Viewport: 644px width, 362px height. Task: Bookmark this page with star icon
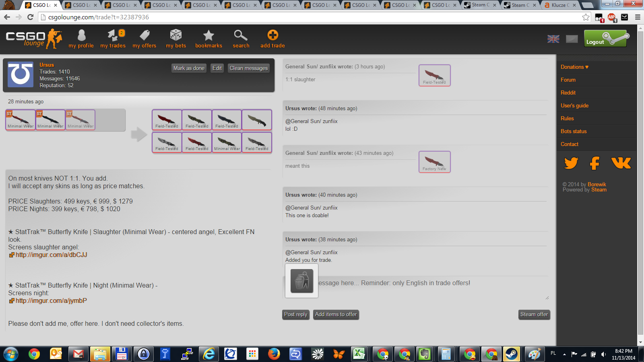(x=586, y=17)
